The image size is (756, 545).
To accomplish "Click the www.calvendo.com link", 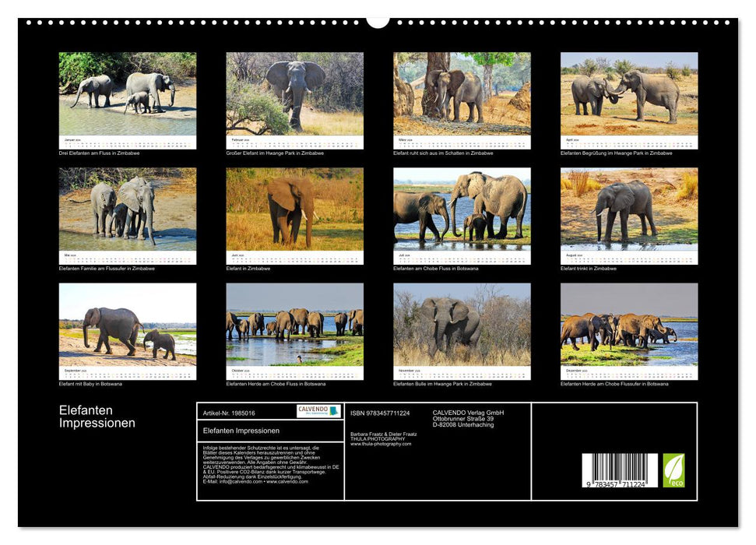I will click(286, 483).
